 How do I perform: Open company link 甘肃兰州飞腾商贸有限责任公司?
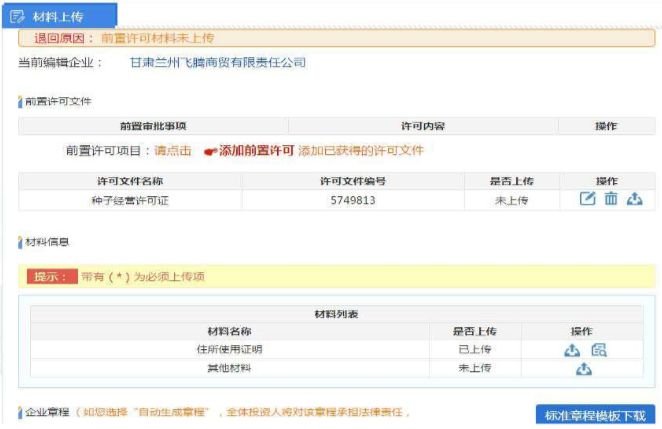coord(217,62)
